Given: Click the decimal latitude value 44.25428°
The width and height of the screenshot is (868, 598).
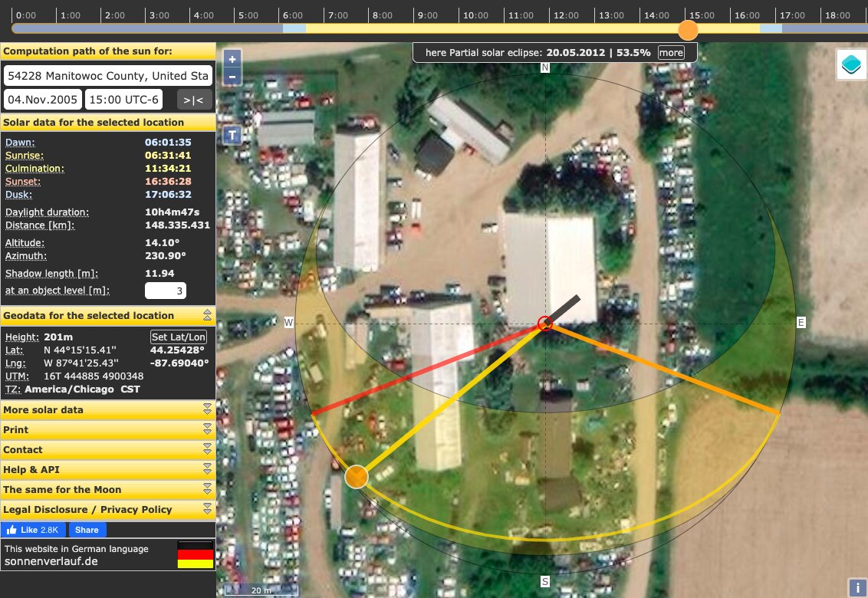Looking at the screenshot, I should 177,350.
